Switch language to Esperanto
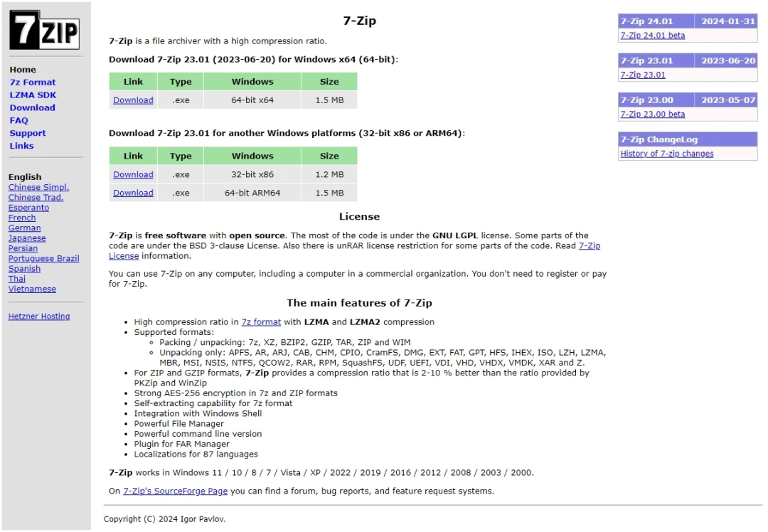This screenshot has width=768, height=532. click(x=28, y=208)
